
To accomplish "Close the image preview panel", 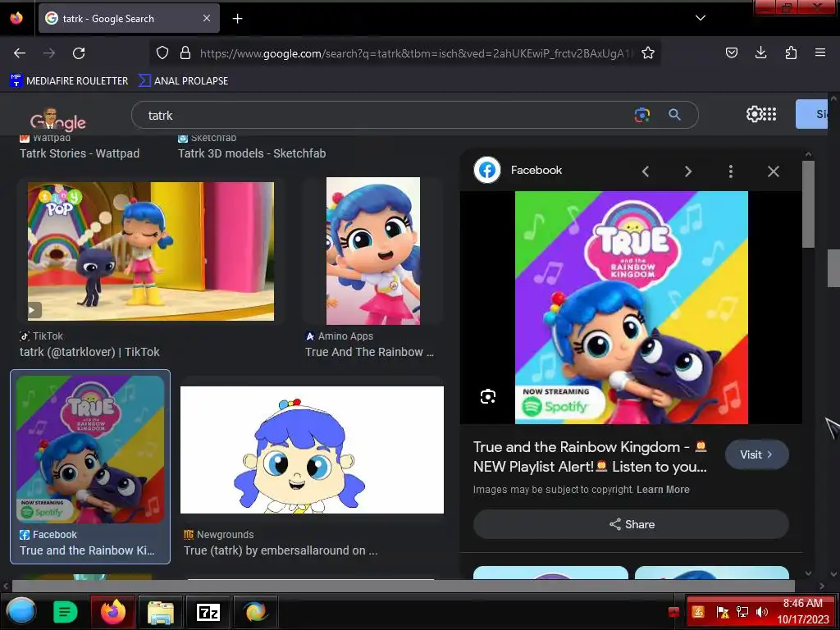I will tap(773, 171).
